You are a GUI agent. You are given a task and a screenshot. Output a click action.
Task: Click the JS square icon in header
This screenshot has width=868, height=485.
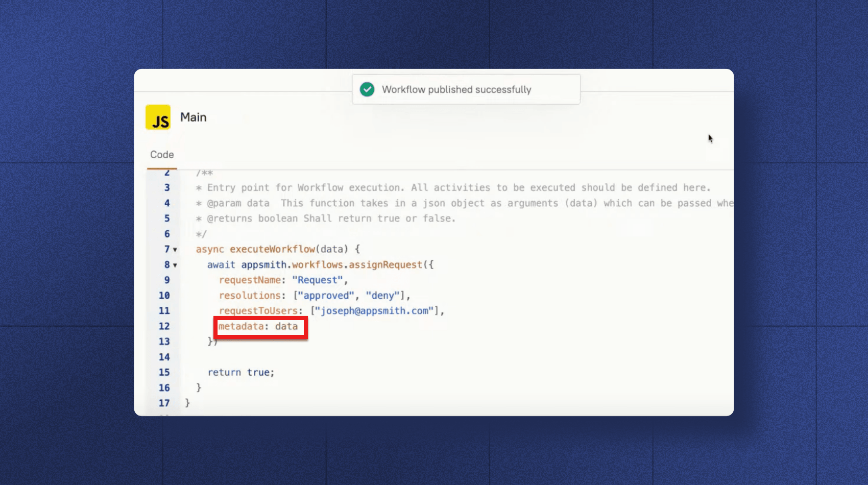(158, 117)
